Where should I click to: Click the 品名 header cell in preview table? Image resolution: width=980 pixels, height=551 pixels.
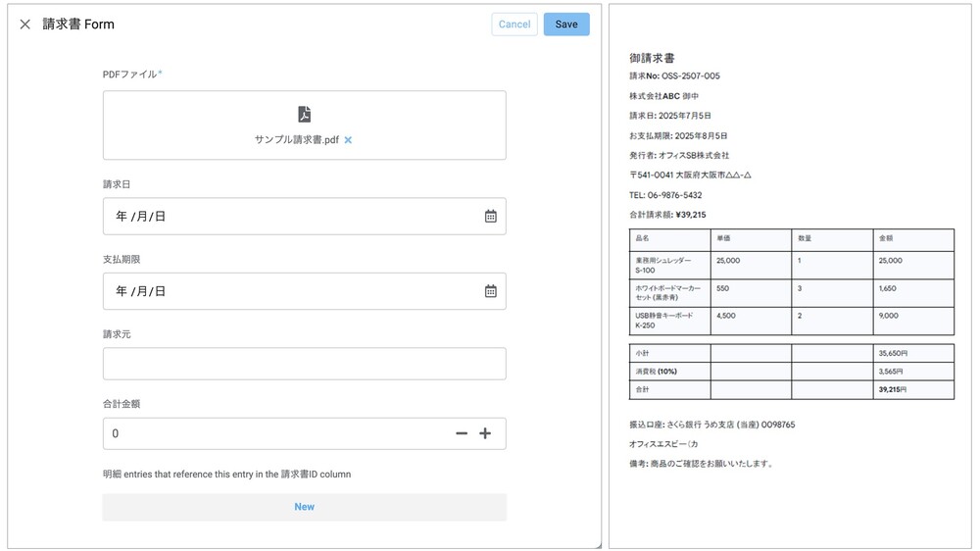point(643,238)
